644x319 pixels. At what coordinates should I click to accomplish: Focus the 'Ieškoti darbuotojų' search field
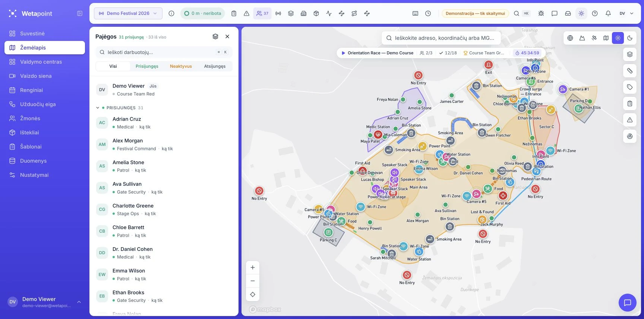click(164, 52)
